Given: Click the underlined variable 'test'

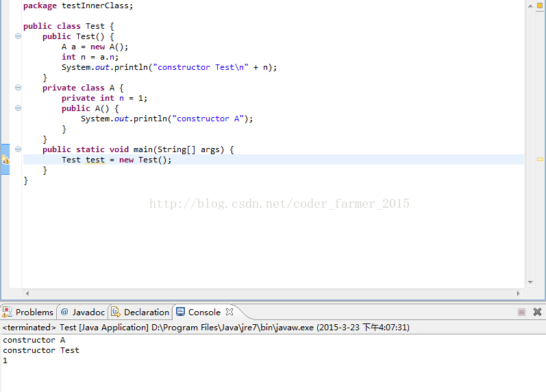Looking at the screenshot, I should (x=95, y=160).
